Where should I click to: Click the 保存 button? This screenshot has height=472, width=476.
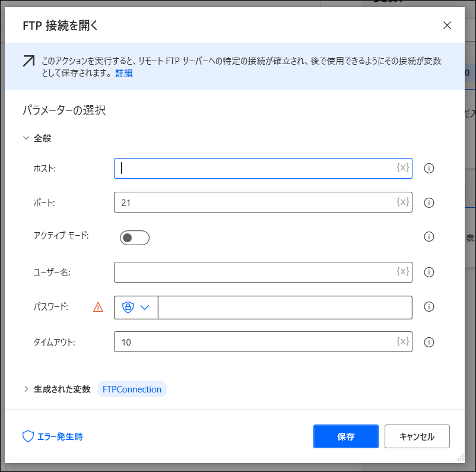pos(346,436)
